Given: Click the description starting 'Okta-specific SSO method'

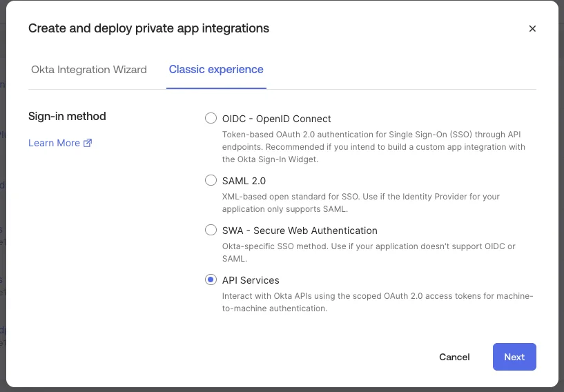Looking at the screenshot, I should click(369, 253).
